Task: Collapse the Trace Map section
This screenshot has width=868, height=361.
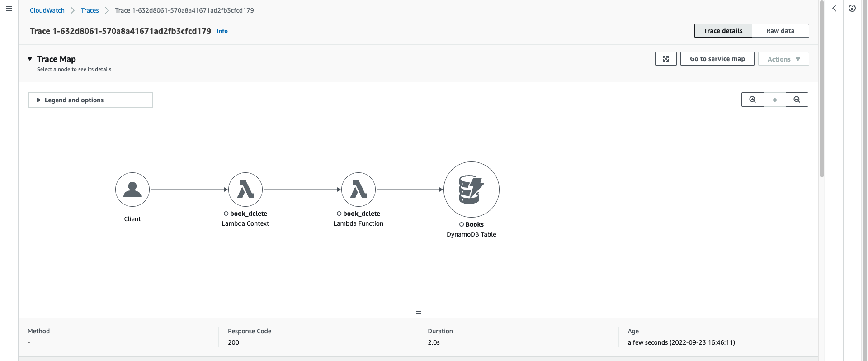Action: click(30, 59)
